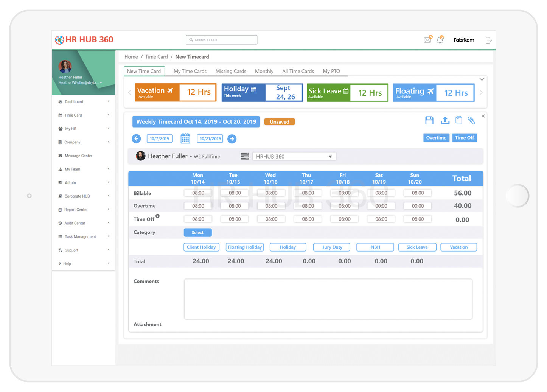
Task: Click the copy timecard icon
Action: click(458, 120)
